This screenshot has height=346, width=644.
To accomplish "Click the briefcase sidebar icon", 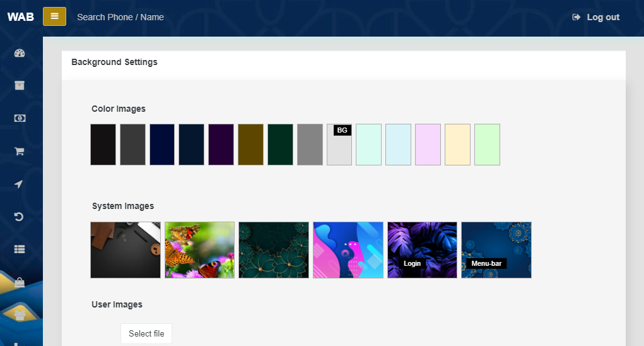I will (x=19, y=282).
